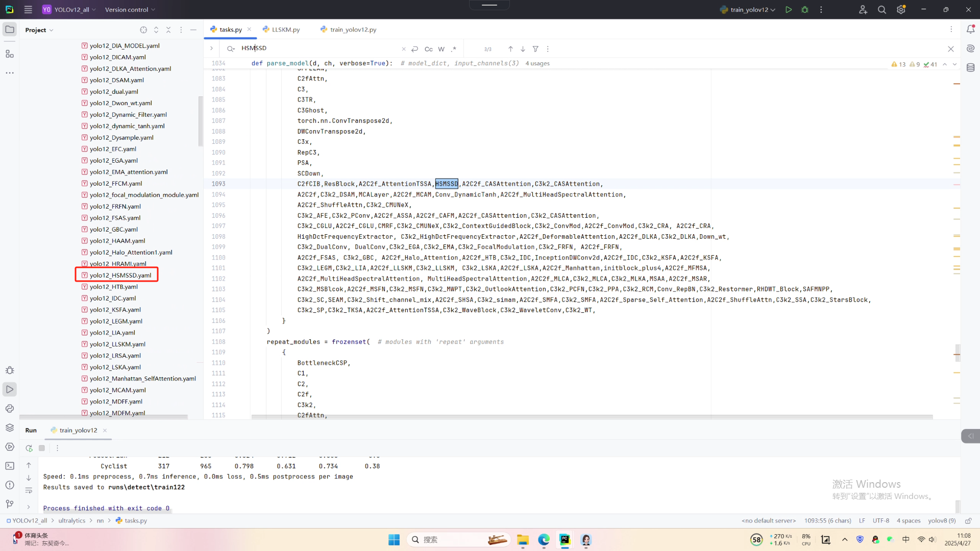Screen dimensions: 980x551
Task: Open the Python Packages layers icon
Action: click(10, 428)
